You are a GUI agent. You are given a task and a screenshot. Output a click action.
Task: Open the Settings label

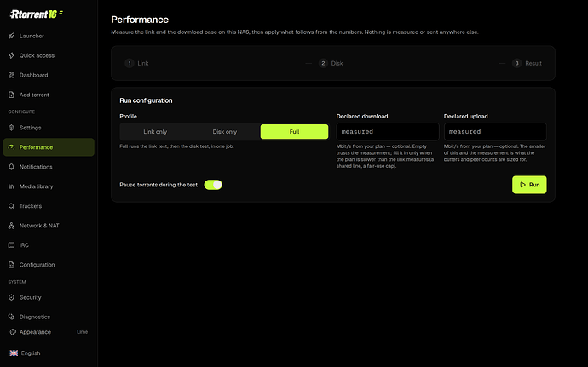tap(31, 128)
